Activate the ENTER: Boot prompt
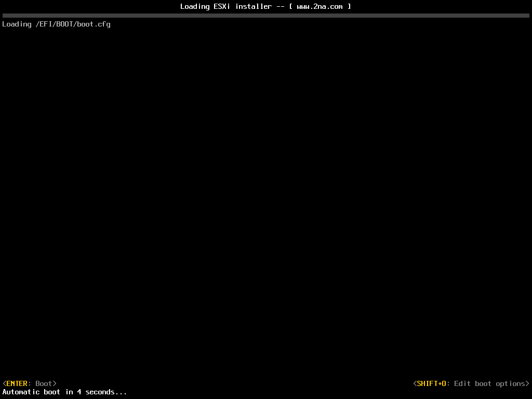 coord(29,383)
